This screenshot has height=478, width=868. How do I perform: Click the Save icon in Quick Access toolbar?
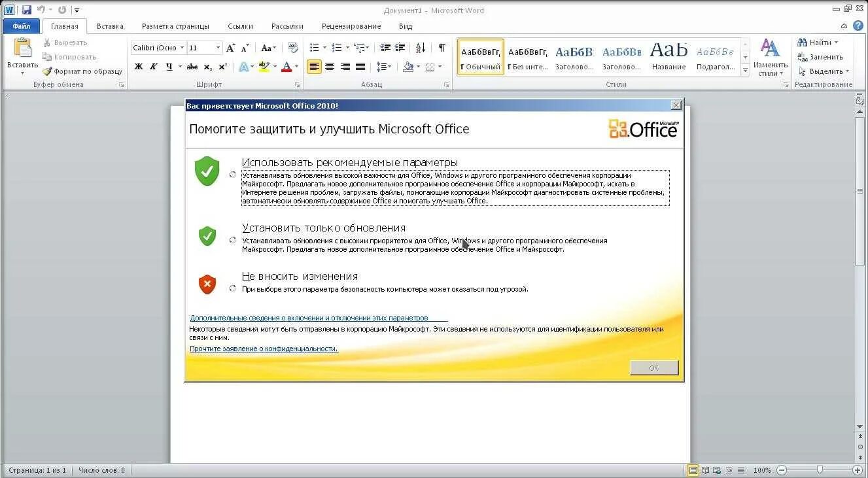27,10
